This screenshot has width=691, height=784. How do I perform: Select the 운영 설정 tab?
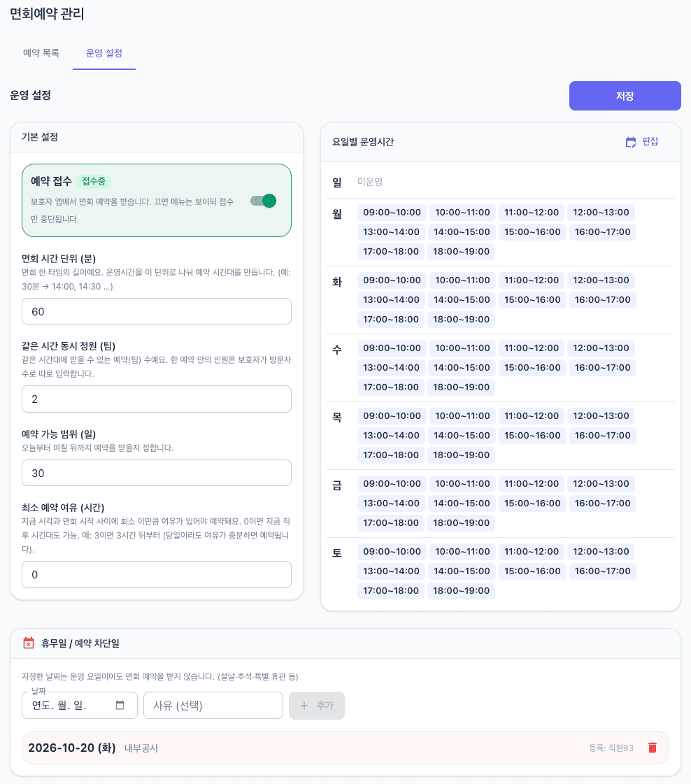[104, 53]
